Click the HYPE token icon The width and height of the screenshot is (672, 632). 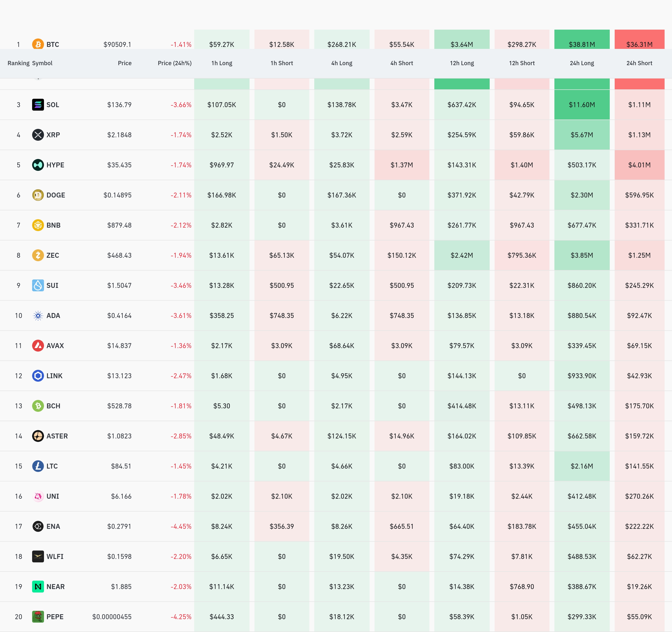[38, 165]
